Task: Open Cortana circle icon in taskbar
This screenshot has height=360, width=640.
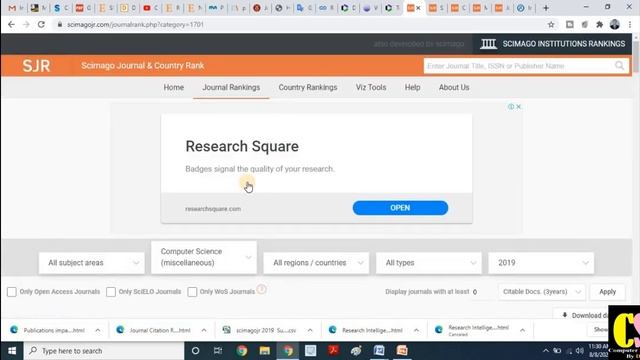Action: pos(196,351)
